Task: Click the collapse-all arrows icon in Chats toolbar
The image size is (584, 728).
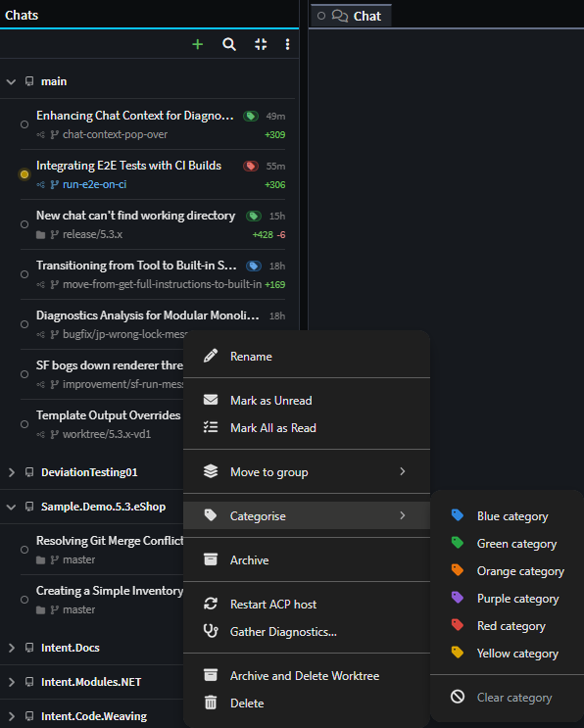Action: pyautogui.click(x=261, y=44)
